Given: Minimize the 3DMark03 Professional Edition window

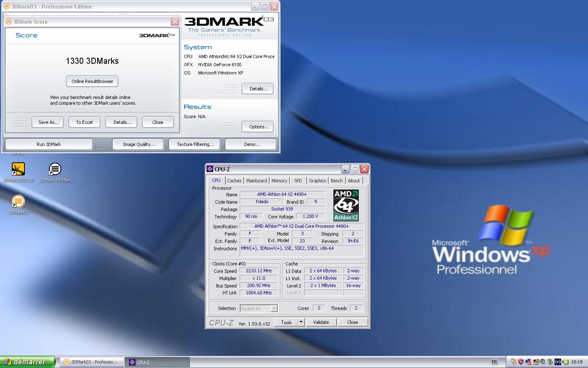Looking at the screenshot, I should pyautogui.click(x=255, y=7).
